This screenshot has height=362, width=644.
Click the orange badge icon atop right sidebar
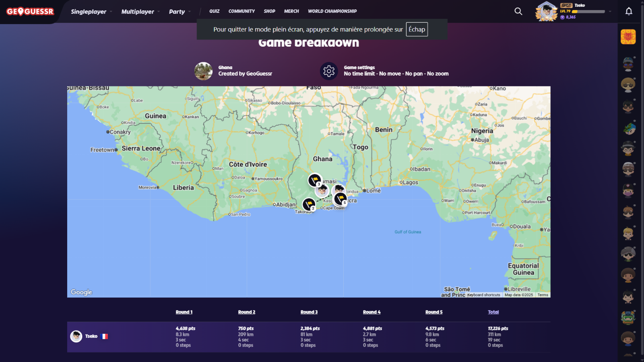pos(628,37)
